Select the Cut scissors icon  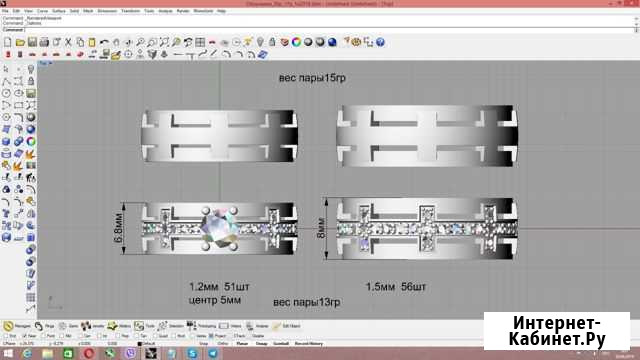(x=68, y=42)
